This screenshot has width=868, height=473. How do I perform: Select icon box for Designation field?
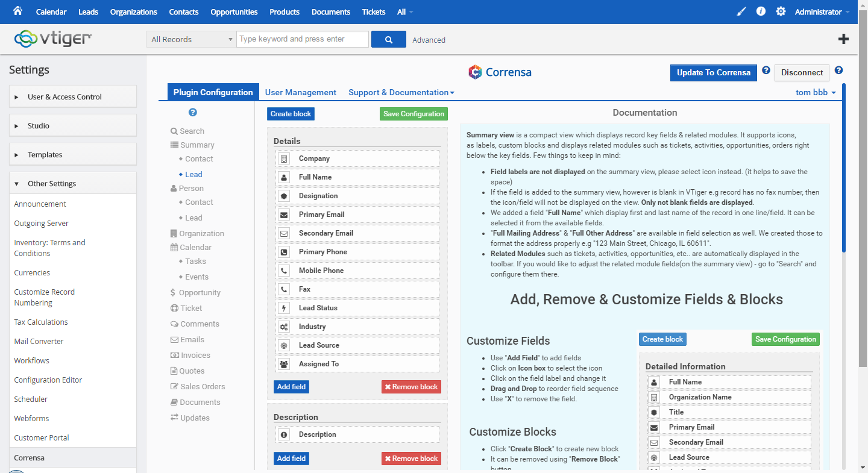click(284, 196)
